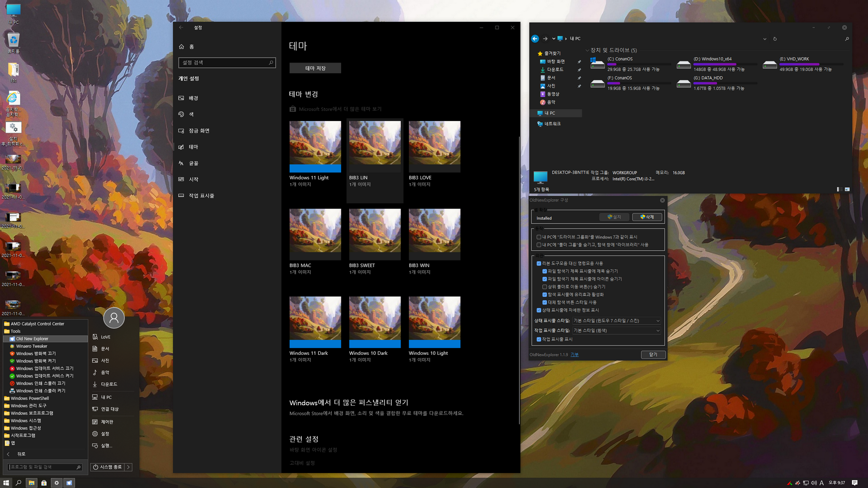Toggle 대체 탐색 버튼 스타일 사용 checkbox
868x488 pixels.
544,302
